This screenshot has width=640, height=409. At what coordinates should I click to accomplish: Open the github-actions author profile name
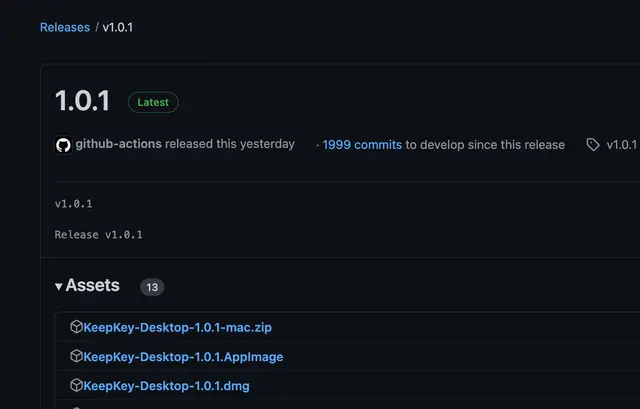pos(118,144)
